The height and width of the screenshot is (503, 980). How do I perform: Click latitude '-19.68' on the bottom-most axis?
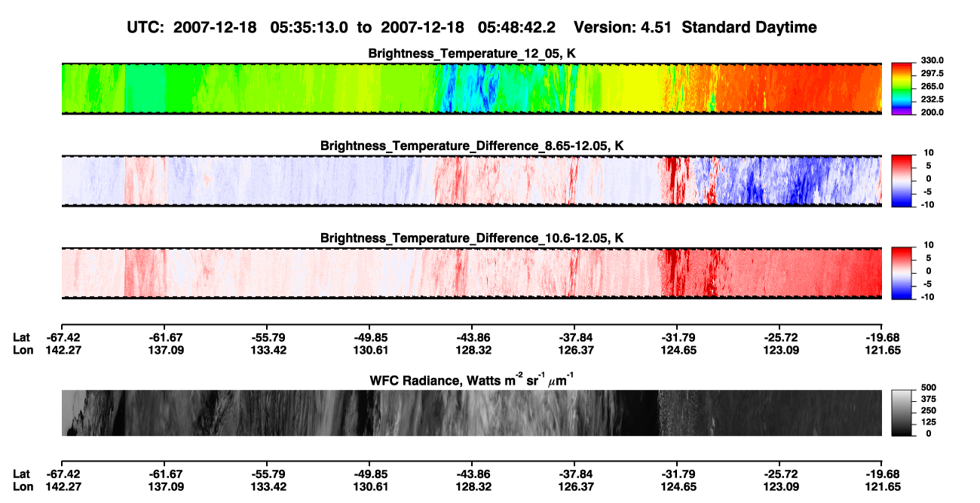coord(882,474)
